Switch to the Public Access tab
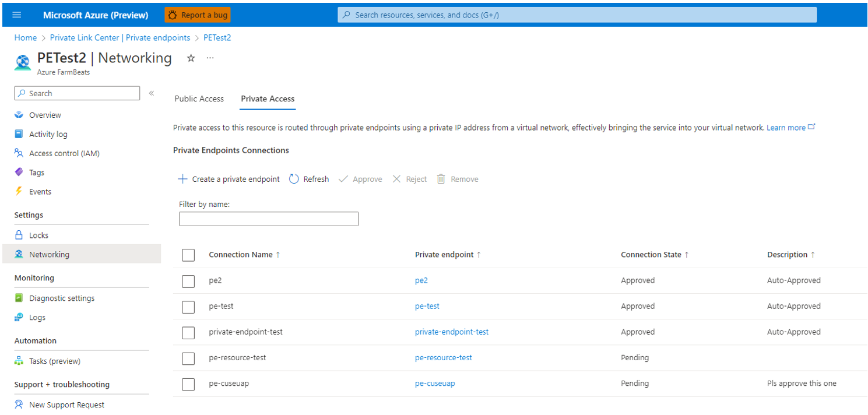Image resolution: width=868 pixels, height=415 pixels. pyautogui.click(x=199, y=99)
